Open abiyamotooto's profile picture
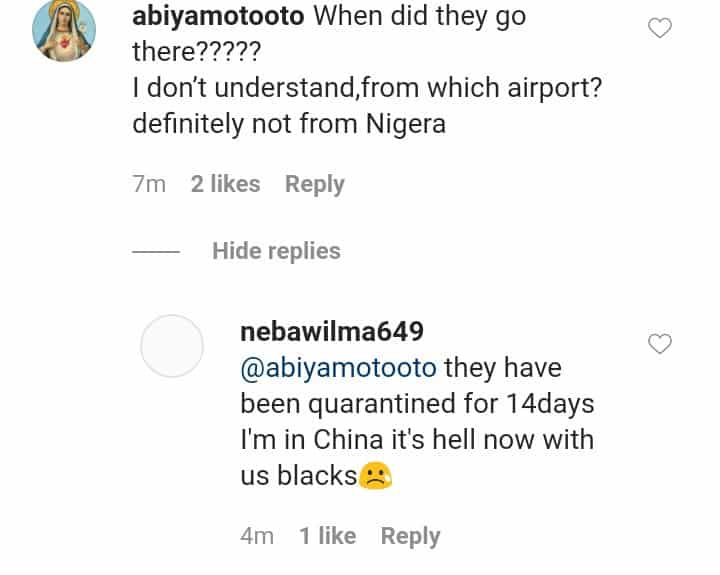The image size is (720, 575). tap(64, 32)
